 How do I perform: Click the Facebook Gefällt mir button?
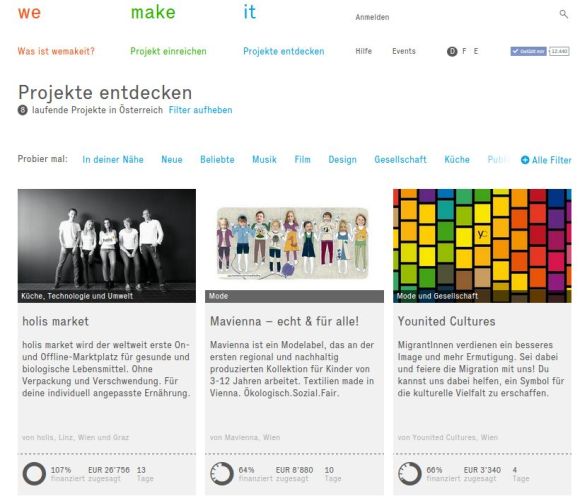[528, 51]
